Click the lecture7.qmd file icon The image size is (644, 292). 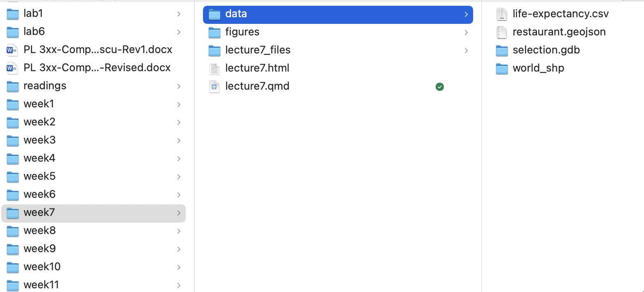coord(214,86)
